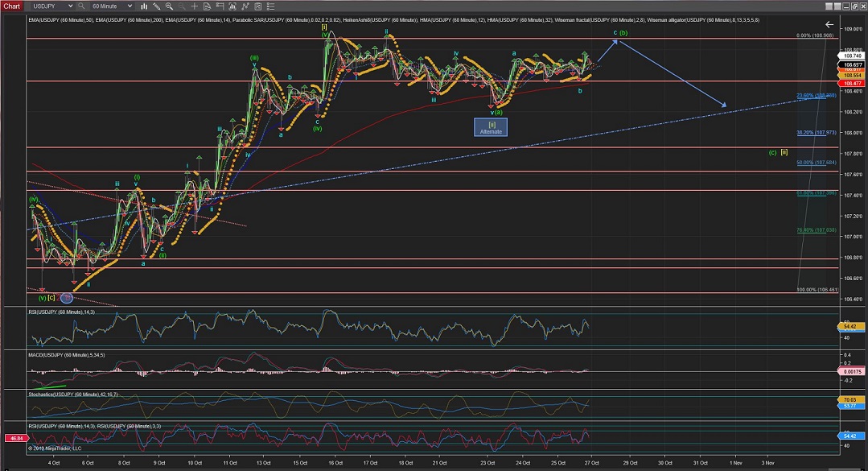Click the zoom out magnifier icon
Viewport: 868px width, 471px height.
[181, 6]
